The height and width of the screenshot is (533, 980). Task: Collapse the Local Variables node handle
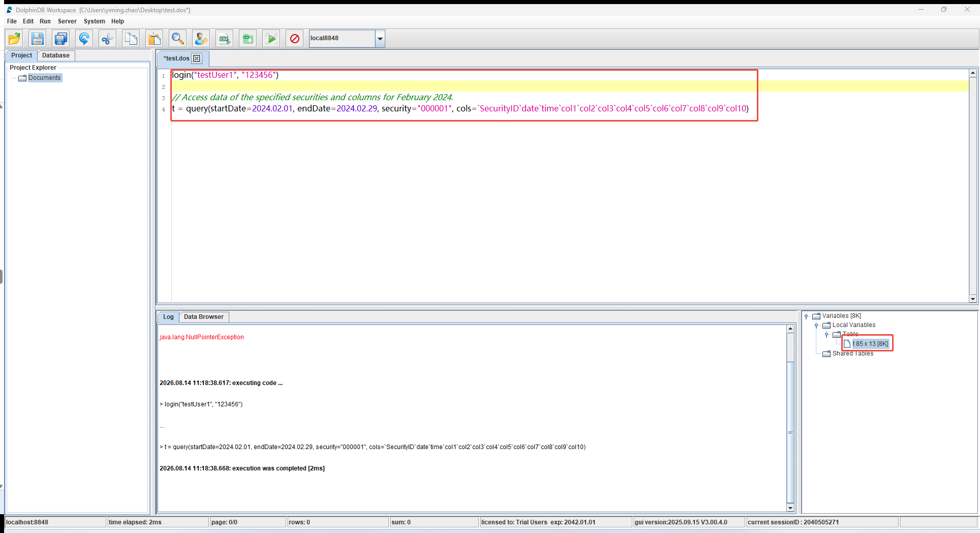pos(816,325)
